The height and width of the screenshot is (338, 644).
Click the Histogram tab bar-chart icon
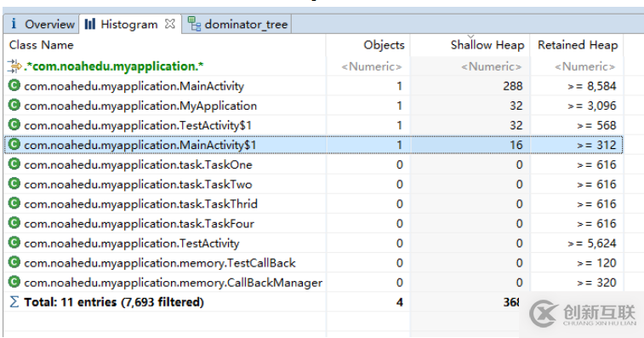point(90,24)
